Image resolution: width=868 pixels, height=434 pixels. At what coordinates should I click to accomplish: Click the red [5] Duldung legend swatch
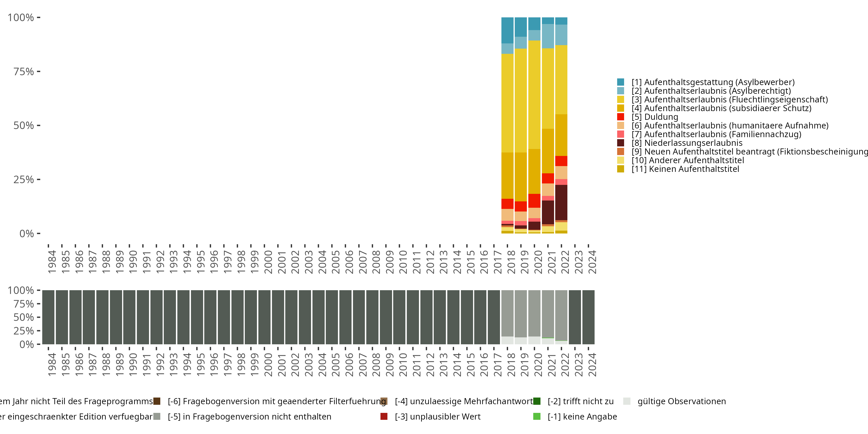coord(620,117)
